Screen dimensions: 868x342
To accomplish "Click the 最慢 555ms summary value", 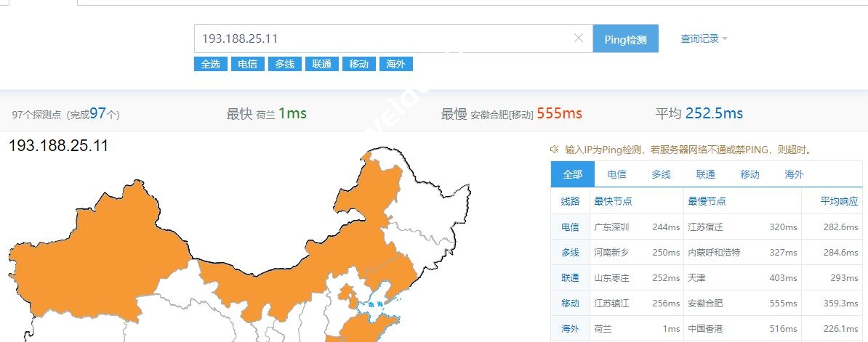I will point(559,113).
